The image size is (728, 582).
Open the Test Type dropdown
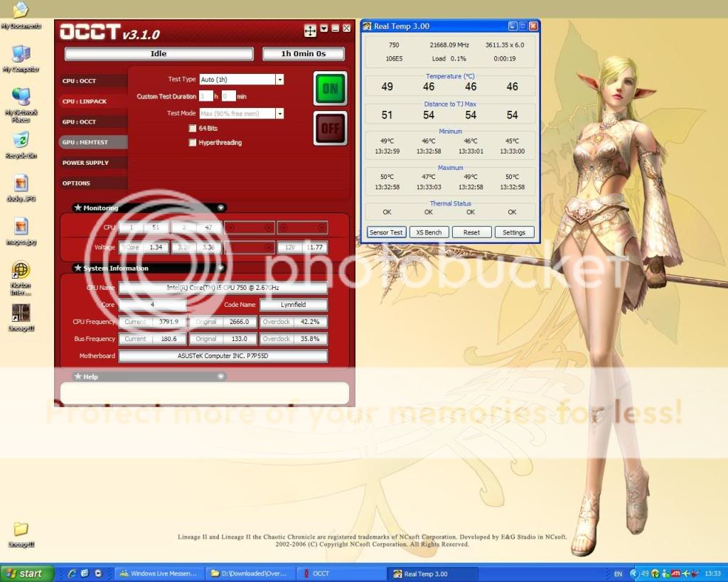[279, 80]
